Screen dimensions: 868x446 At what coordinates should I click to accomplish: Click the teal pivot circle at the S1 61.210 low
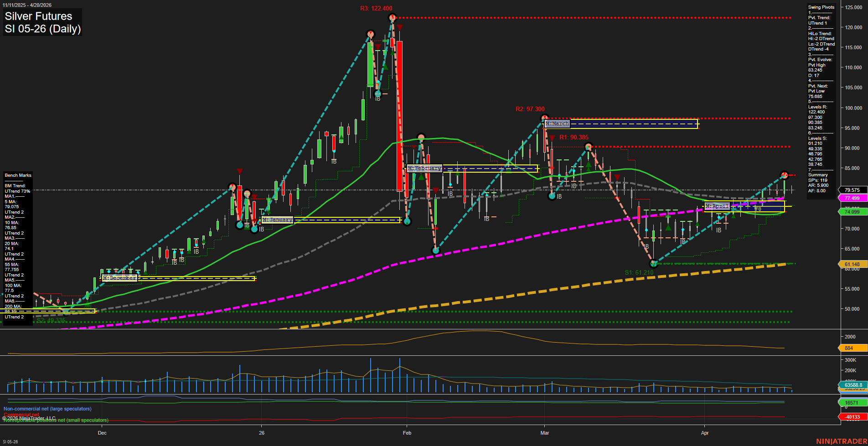(x=653, y=263)
